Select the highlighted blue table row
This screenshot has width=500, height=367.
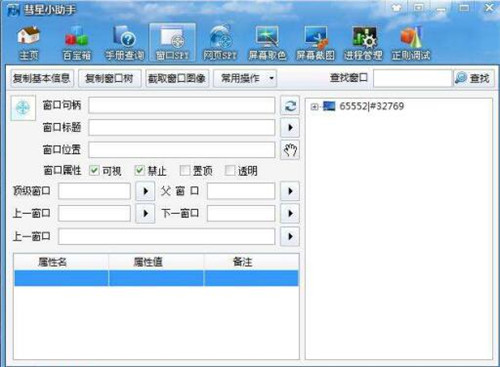click(x=156, y=278)
